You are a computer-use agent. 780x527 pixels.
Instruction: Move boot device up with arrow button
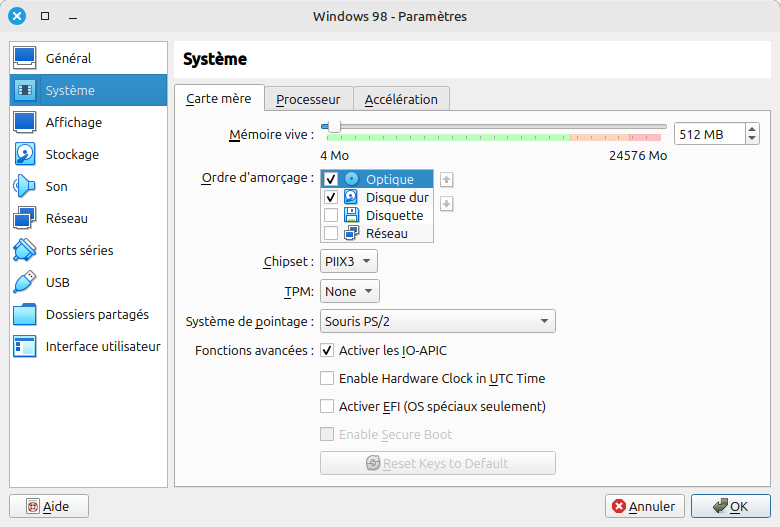[447, 180]
